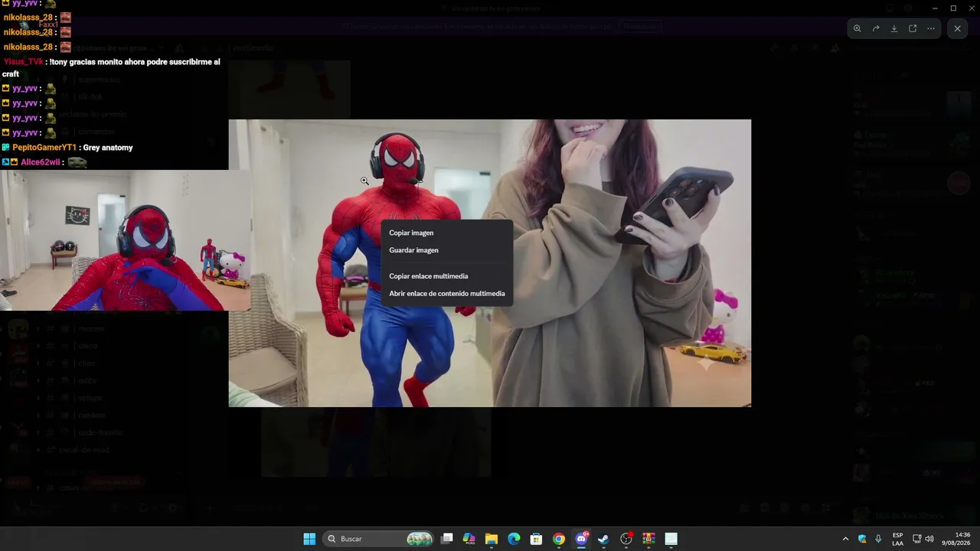Open File Explorer from taskbar
This screenshot has width=980, height=551.
tap(492, 539)
